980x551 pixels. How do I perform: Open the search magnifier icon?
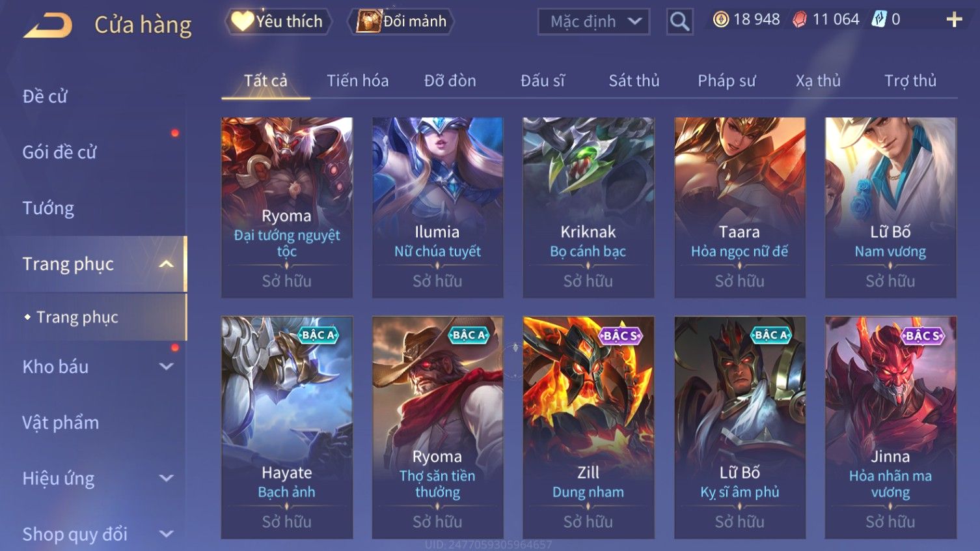pyautogui.click(x=679, y=21)
